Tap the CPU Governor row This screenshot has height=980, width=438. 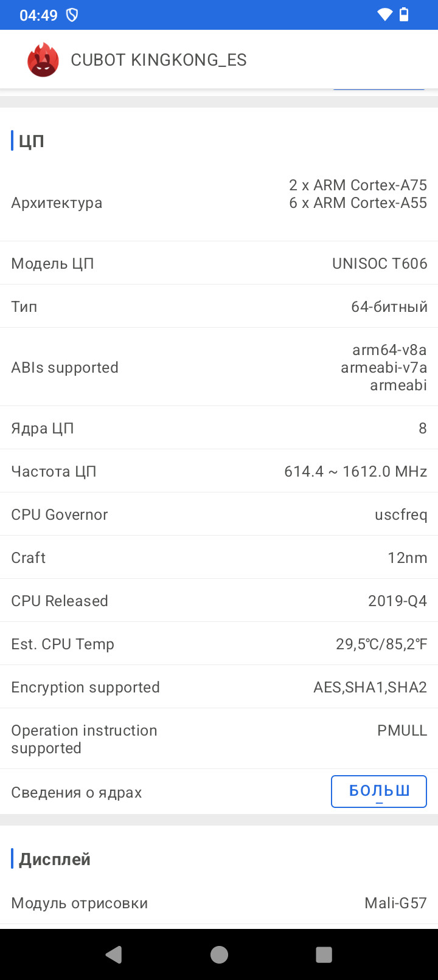(x=219, y=514)
